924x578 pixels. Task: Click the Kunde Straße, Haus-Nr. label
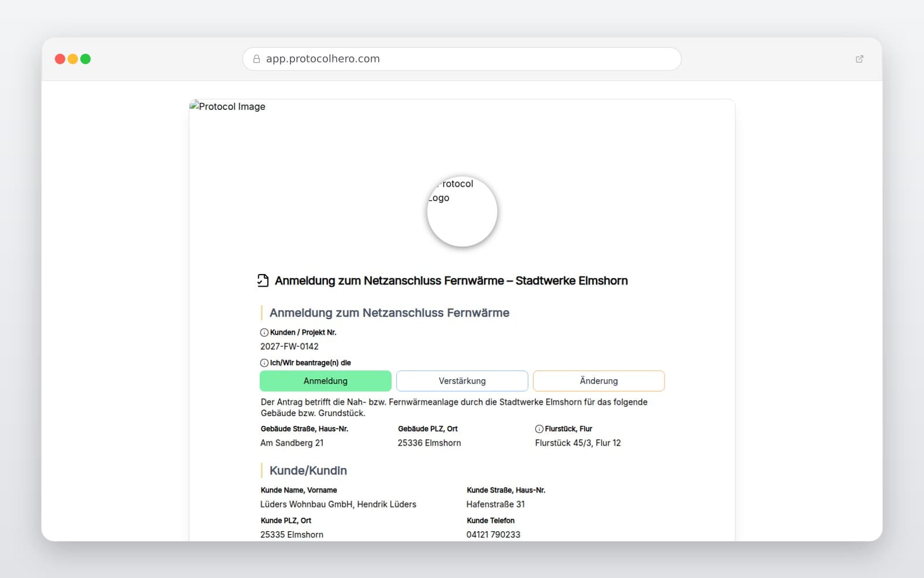(x=506, y=490)
